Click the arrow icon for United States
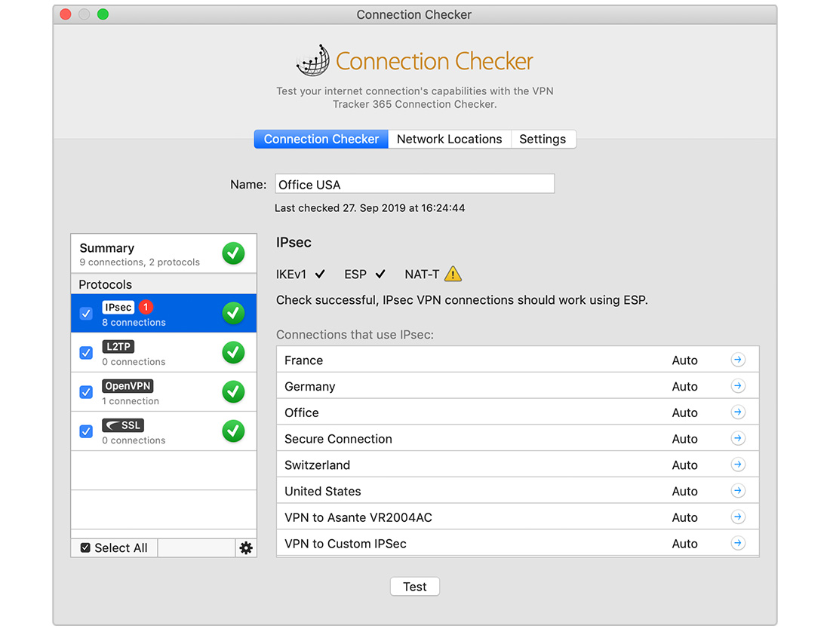Image resolution: width=830 pixels, height=644 pixels. pyautogui.click(x=738, y=491)
